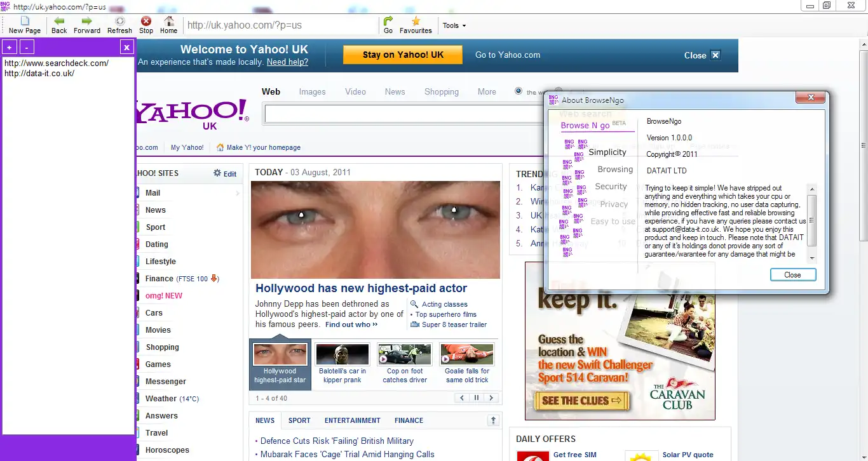
Task: Select Balotelli's car thumbnail
Action: tap(342, 364)
